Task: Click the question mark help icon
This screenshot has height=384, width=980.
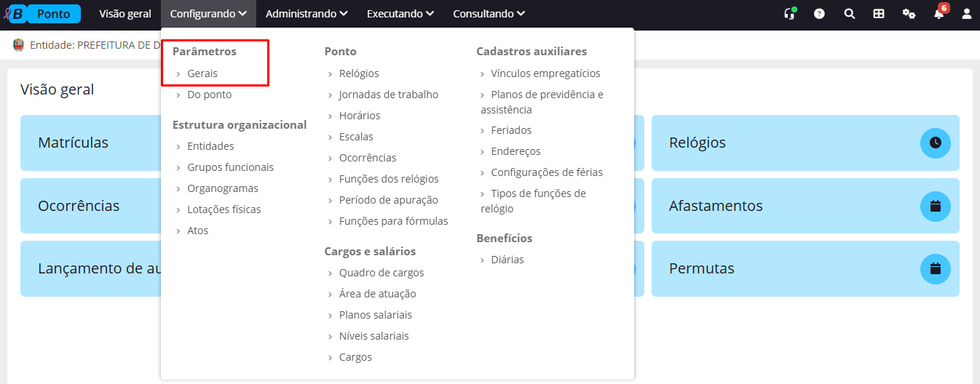Action: click(x=819, y=14)
